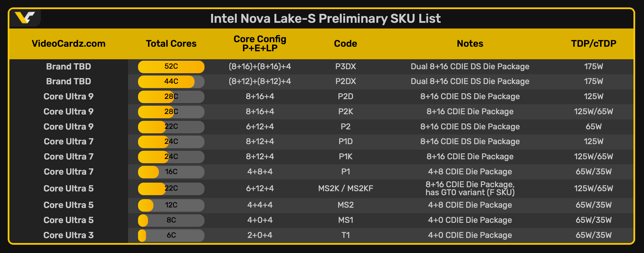This screenshot has height=253, width=644.
Task: Click the (8+12)+(8+12)+4 core config cell
Action: coord(260,81)
